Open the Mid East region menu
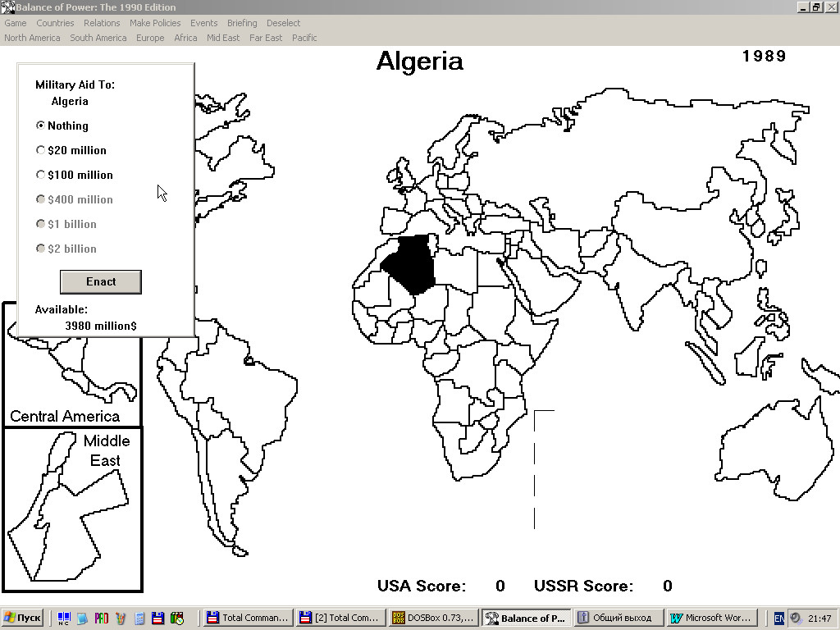The height and width of the screenshot is (630, 840). [x=223, y=38]
